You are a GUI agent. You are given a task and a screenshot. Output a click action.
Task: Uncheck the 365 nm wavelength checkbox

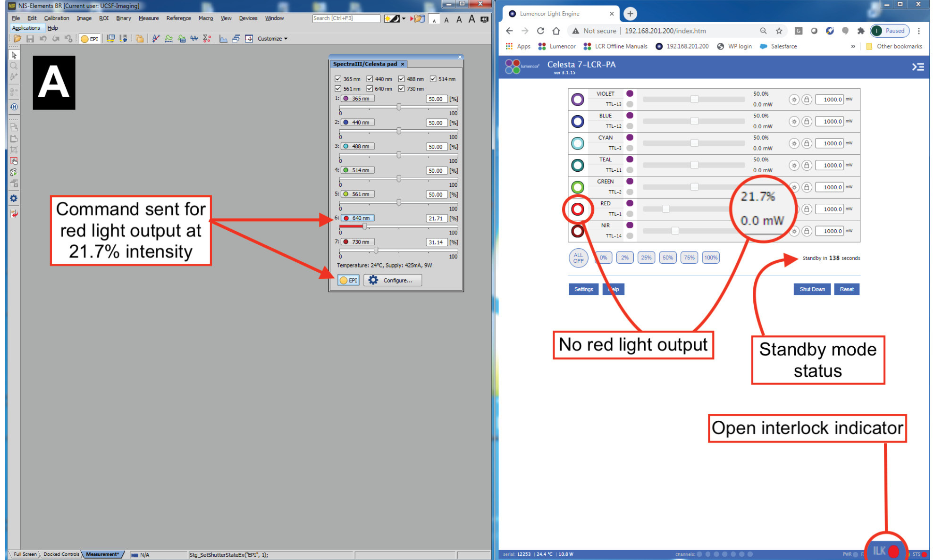point(338,79)
